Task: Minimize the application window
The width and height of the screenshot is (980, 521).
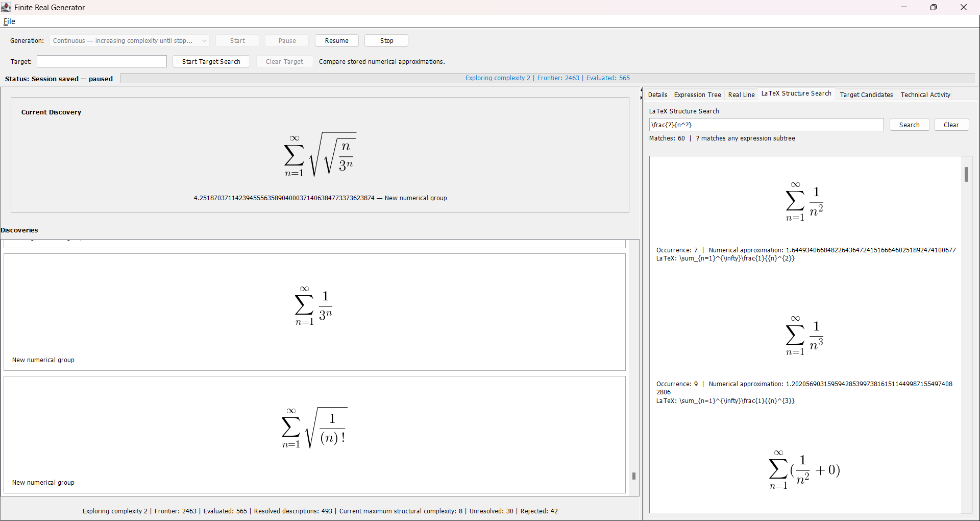Action: coord(904,7)
